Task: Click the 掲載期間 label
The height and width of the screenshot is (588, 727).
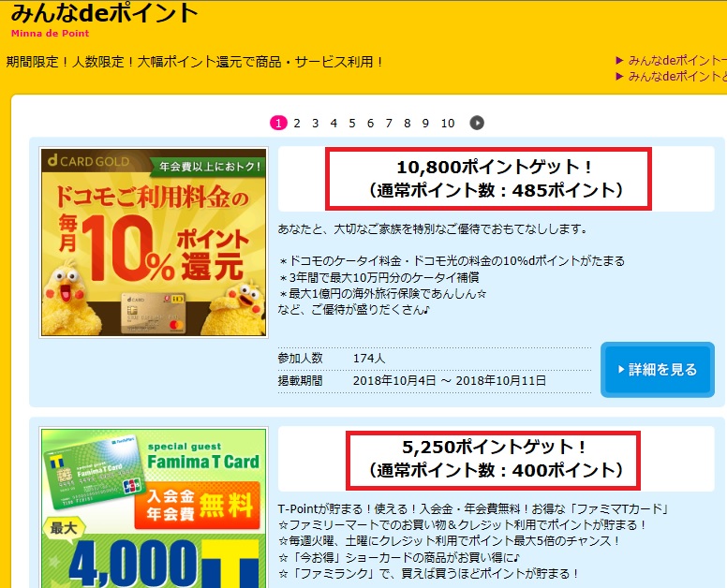Action: point(300,381)
